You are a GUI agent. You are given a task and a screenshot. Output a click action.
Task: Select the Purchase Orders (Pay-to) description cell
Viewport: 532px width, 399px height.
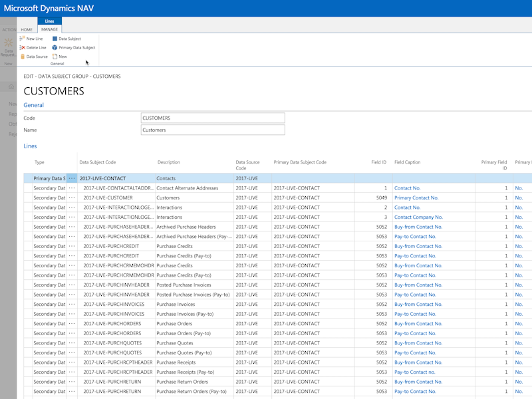coord(194,333)
